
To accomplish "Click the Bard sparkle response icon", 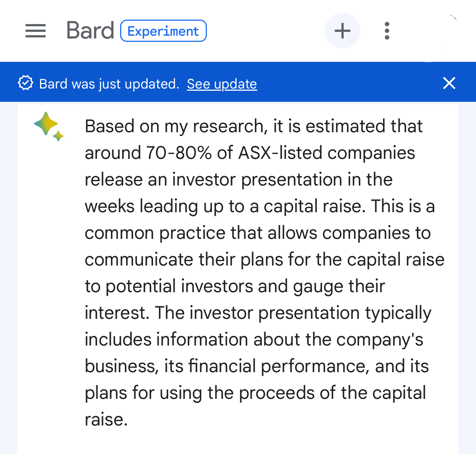I will click(x=49, y=126).
